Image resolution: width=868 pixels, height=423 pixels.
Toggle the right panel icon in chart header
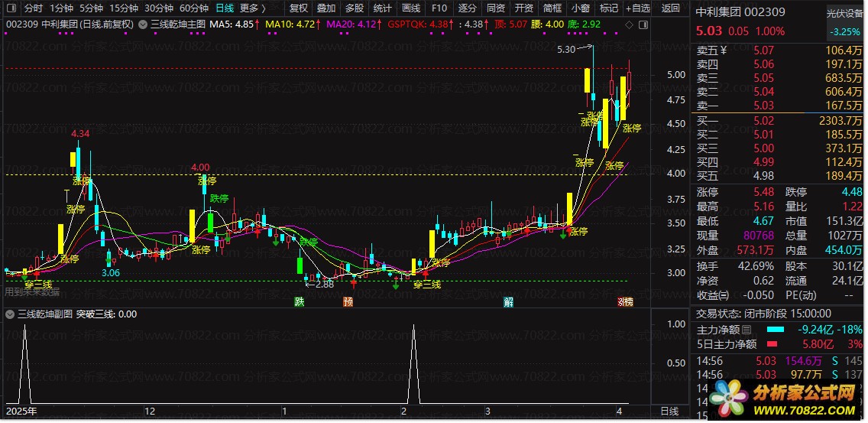pyautogui.click(x=643, y=25)
